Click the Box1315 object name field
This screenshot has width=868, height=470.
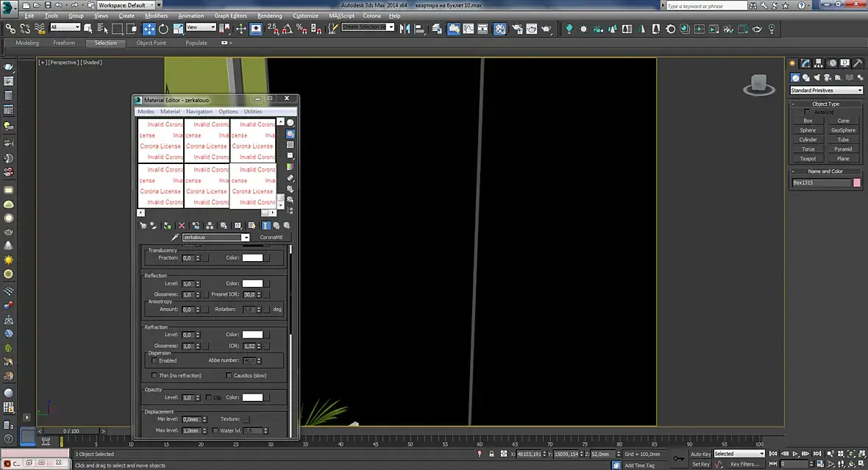(x=821, y=182)
